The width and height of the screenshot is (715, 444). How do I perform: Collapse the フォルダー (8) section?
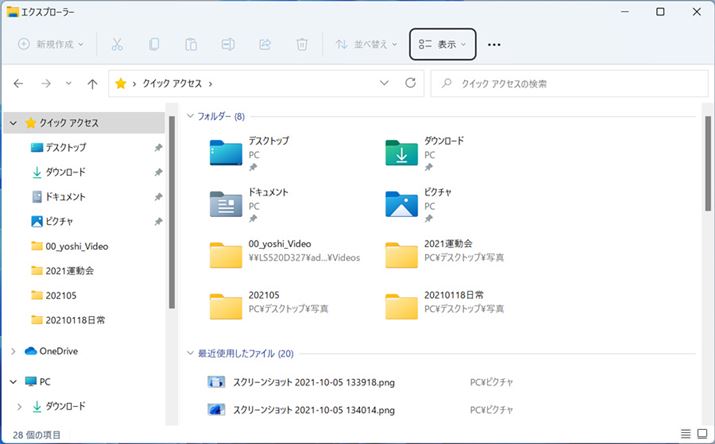(x=191, y=116)
